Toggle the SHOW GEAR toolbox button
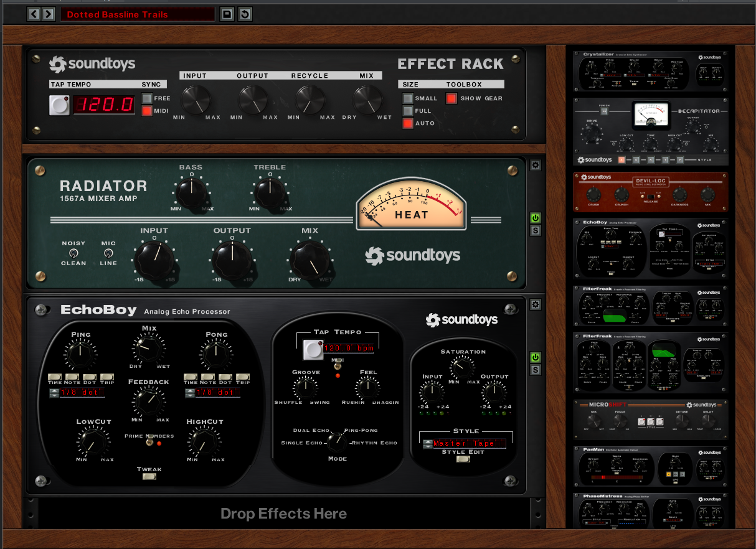Image resolution: width=756 pixels, height=549 pixels. click(x=451, y=98)
